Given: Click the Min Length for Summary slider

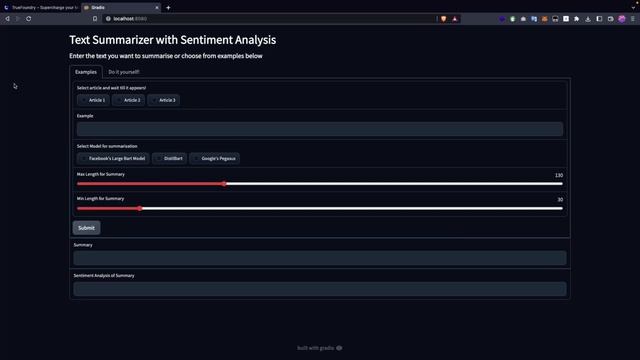Looking at the screenshot, I should point(320,209).
